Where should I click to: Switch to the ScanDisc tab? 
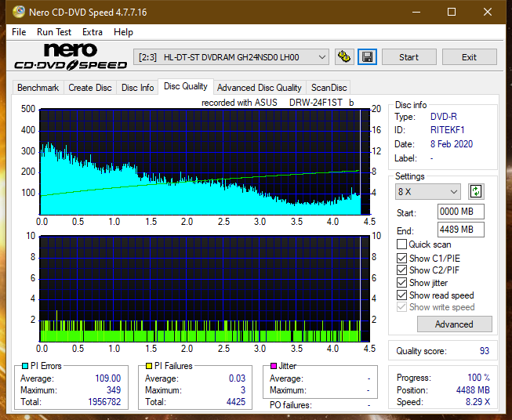(x=329, y=88)
